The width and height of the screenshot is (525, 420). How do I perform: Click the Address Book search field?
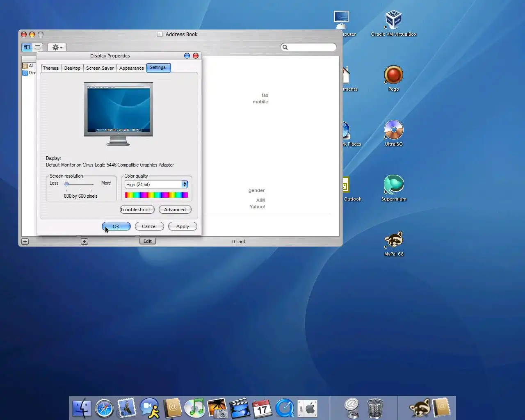[x=309, y=47]
